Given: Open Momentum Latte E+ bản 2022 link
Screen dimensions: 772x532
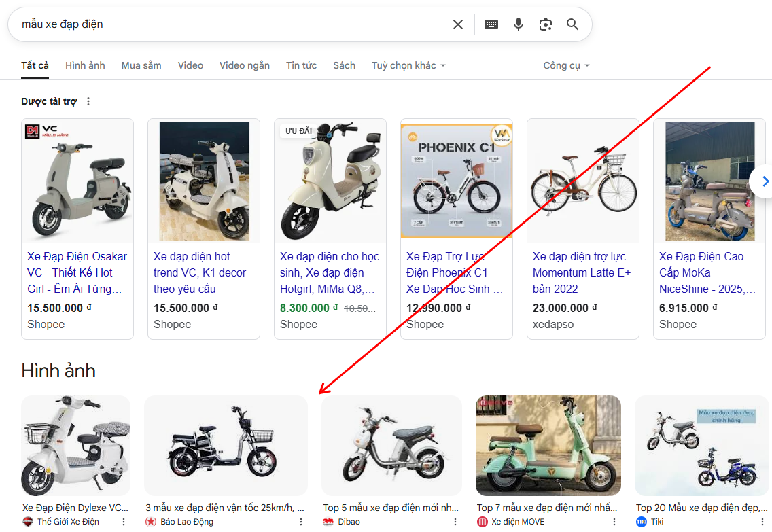Looking at the screenshot, I should [x=582, y=272].
